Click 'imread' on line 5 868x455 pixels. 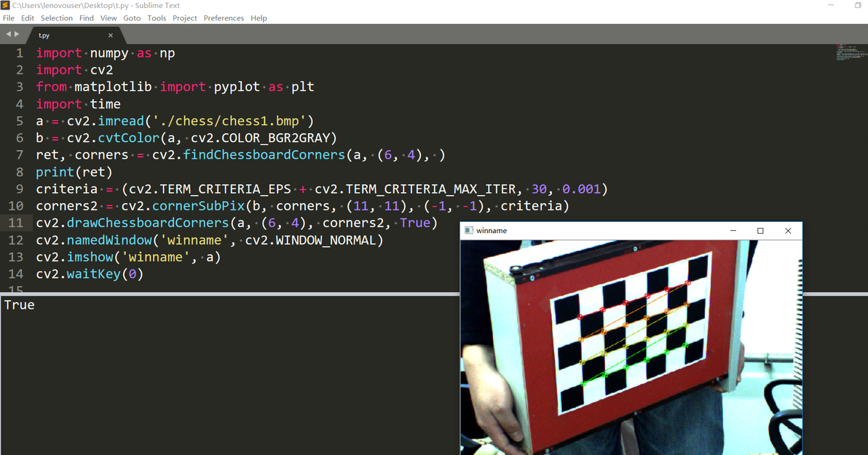[121, 122]
